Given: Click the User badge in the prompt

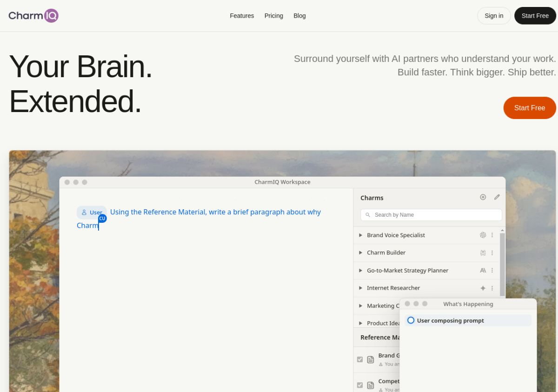Looking at the screenshot, I should (92, 213).
